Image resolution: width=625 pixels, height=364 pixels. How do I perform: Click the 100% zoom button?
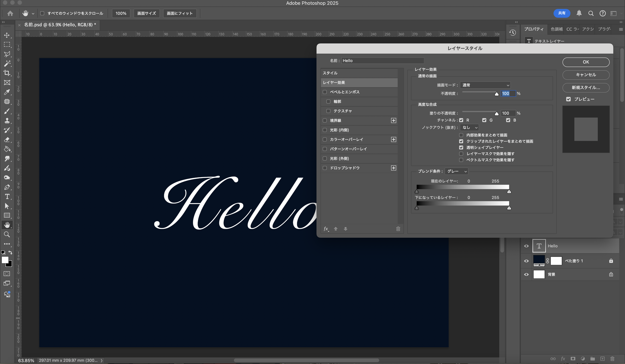(x=121, y=13)
